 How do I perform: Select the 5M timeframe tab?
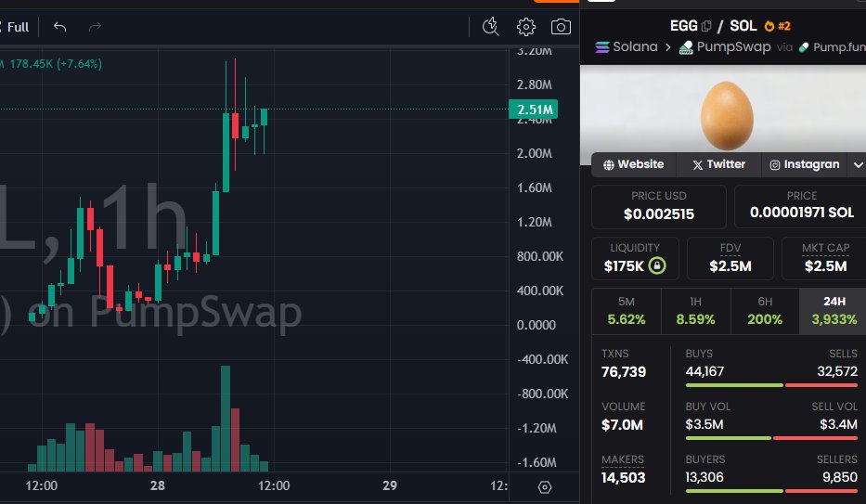[x=627, y=311]
